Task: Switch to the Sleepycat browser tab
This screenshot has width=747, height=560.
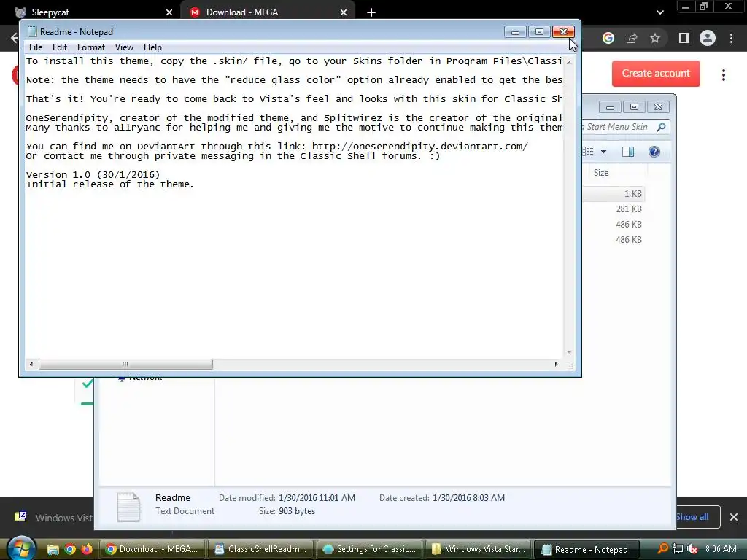Action: pos(90,12)
